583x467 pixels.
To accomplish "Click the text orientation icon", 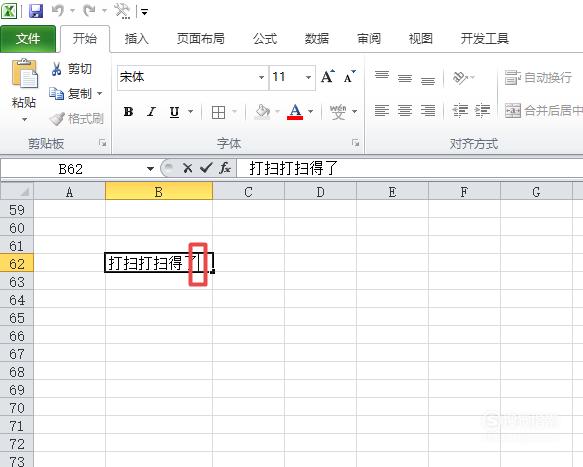I will [460, 77].
